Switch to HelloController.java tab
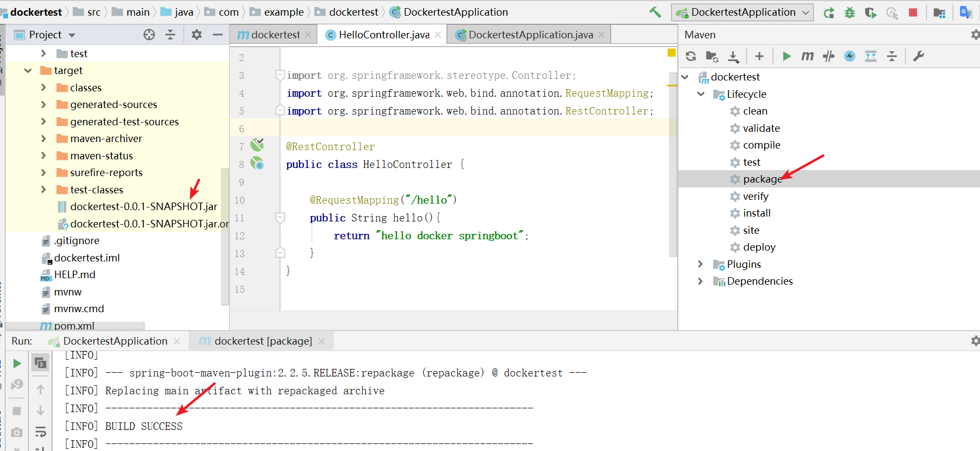980x451 pixels. click(x=384, y=35)
